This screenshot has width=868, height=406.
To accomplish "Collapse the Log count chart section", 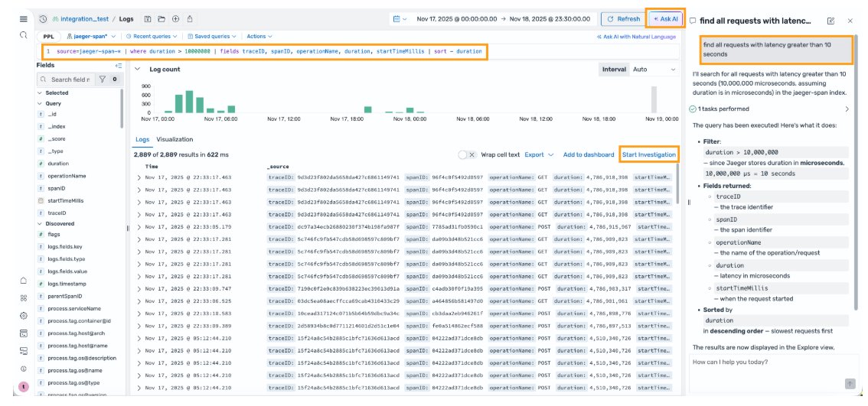I will [x=137, y=70].
